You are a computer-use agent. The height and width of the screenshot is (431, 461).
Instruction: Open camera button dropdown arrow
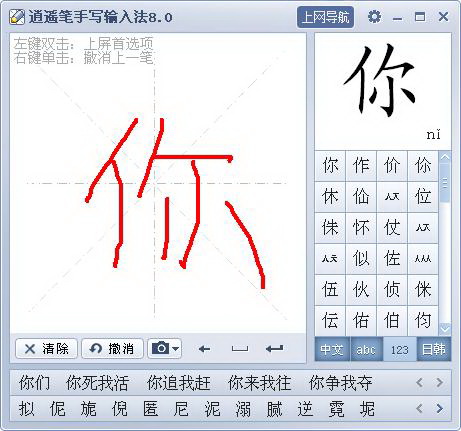click(176, 349)
